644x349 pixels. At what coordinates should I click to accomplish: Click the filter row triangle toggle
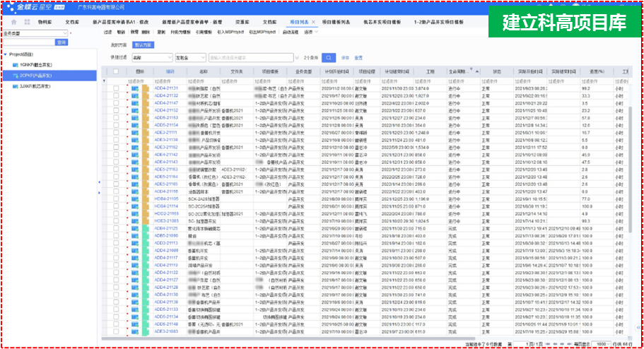(x=105, y=81)
